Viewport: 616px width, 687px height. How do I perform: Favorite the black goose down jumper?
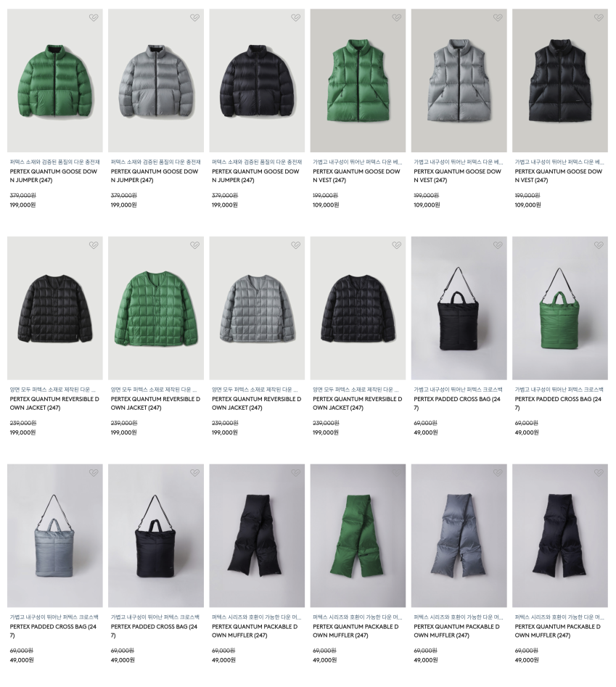(x=296, y=18)
